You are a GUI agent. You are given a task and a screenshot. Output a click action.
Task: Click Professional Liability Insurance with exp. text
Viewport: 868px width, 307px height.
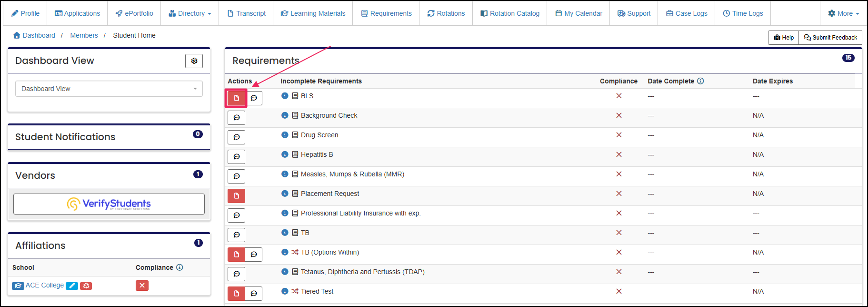pos(361,213)
